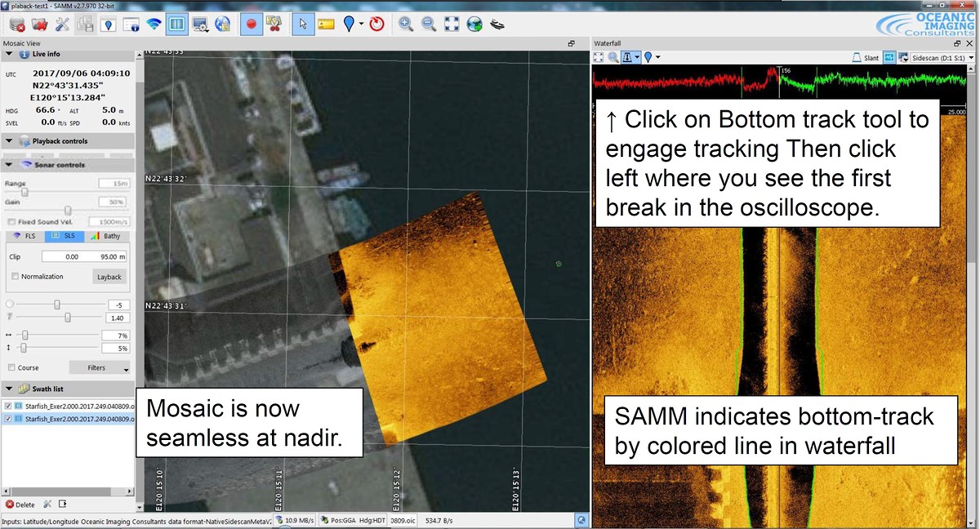Image resolution: width=980 pixels, height=529 pixels.
Task: Click the Waterfall fit-to-window icon
Action: coord(598,57)
